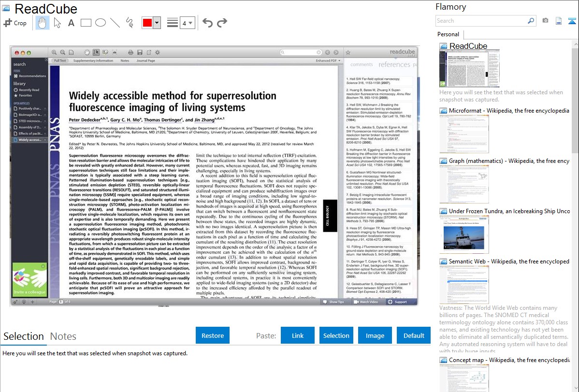
Task: Click the Paste Selection button
Action: click(x=336, y=335)
